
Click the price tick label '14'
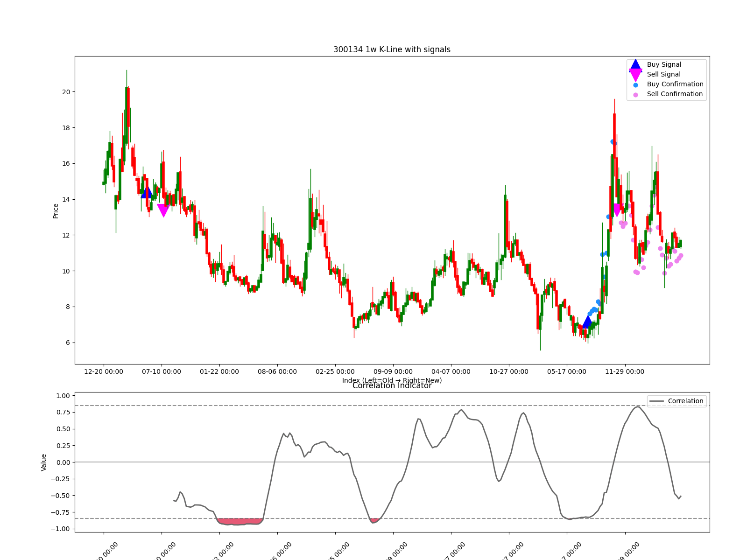click(66, 199)
